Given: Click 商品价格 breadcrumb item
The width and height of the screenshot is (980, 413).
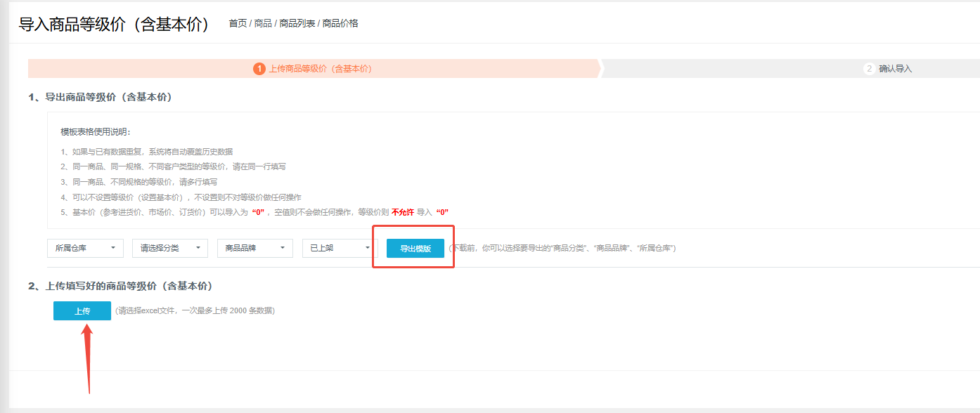Looking at the screenshot, I should click(340, 23).
